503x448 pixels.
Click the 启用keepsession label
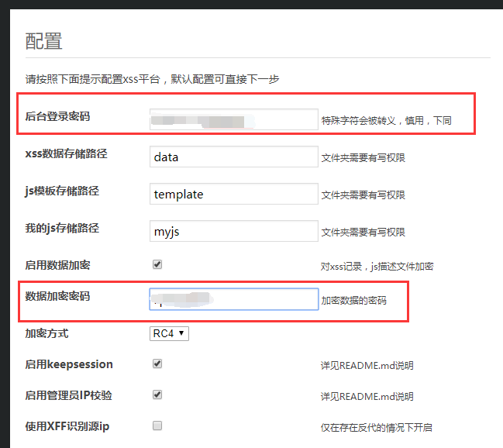[69, 364]
